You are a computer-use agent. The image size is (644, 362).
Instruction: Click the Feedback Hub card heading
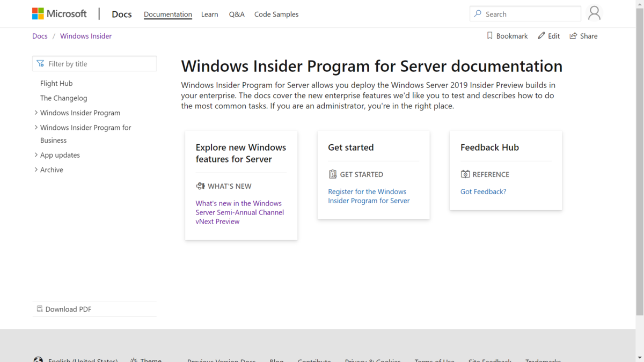point(489,147)
